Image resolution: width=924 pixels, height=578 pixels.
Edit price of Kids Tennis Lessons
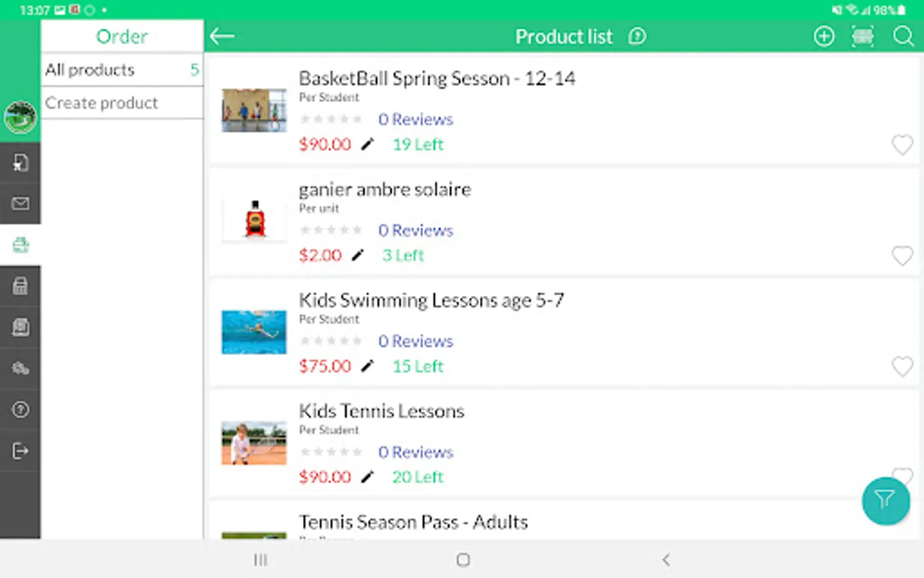click(367, 477)
